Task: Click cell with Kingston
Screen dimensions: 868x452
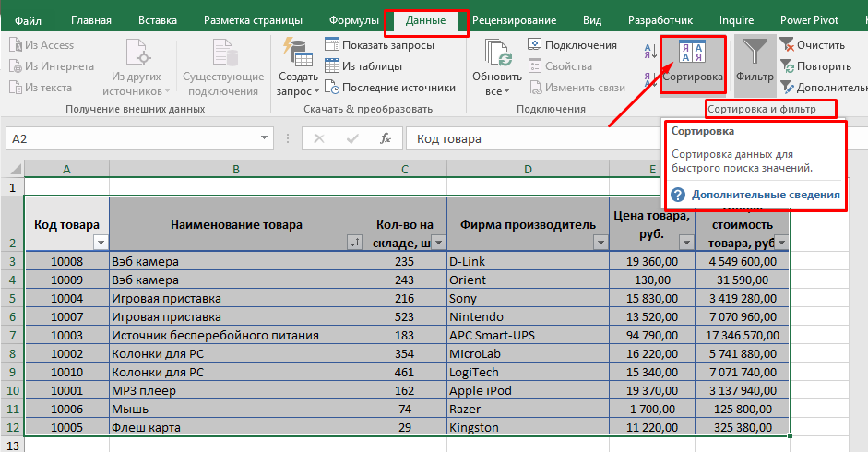Action: click(528, 428)
